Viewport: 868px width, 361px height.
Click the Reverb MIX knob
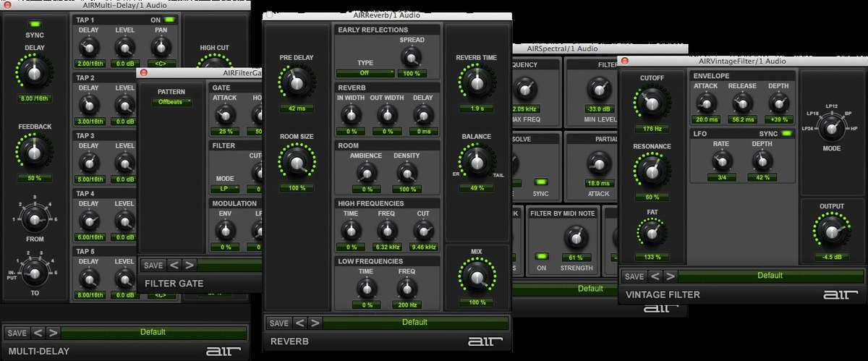click(476, 279)
